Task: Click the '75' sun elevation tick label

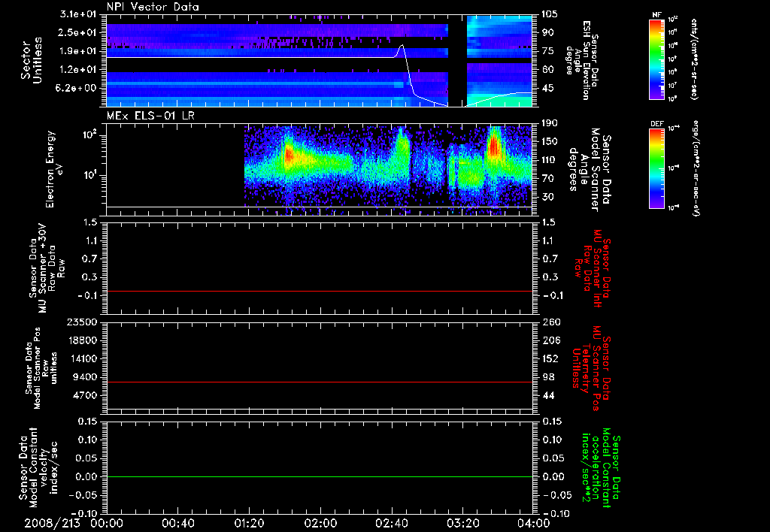Action: 548,51
